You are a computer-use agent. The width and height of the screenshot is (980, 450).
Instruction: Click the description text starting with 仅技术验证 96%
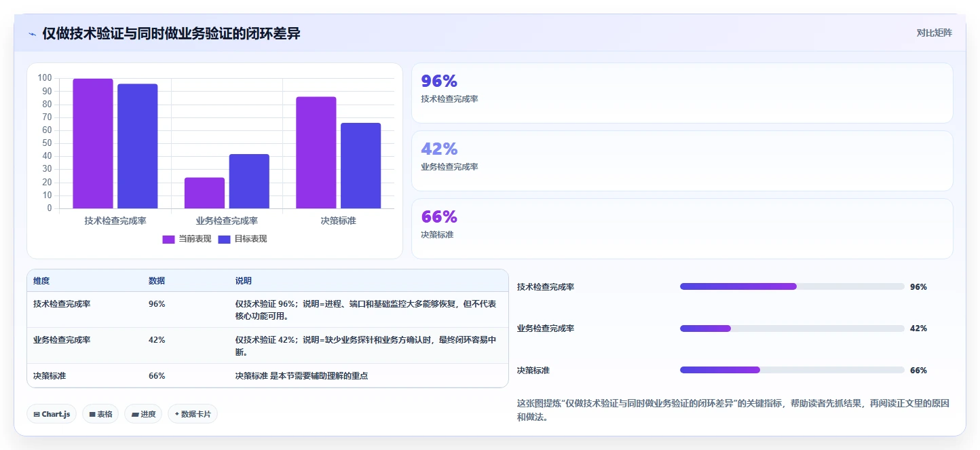click(x=366, y=310)
